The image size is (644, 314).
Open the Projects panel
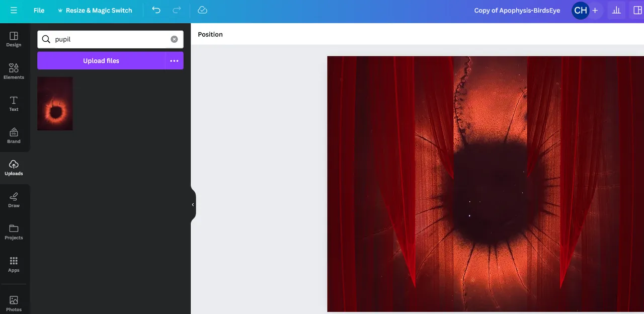(x=14, y=232)
